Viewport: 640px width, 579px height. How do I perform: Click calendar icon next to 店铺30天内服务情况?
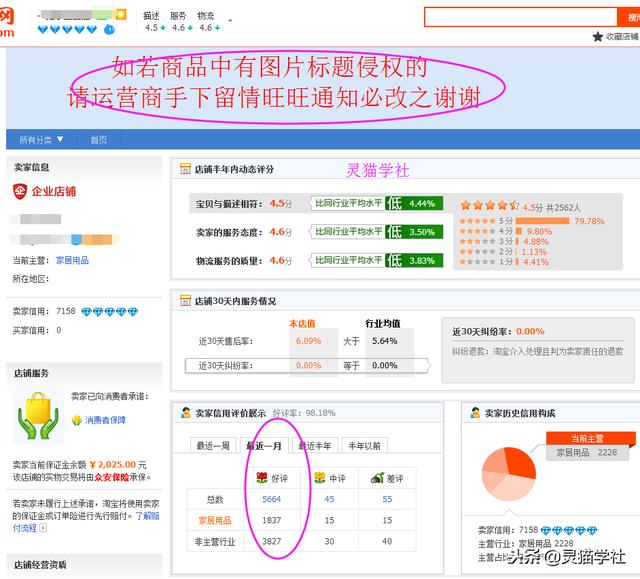coord(185,301)
